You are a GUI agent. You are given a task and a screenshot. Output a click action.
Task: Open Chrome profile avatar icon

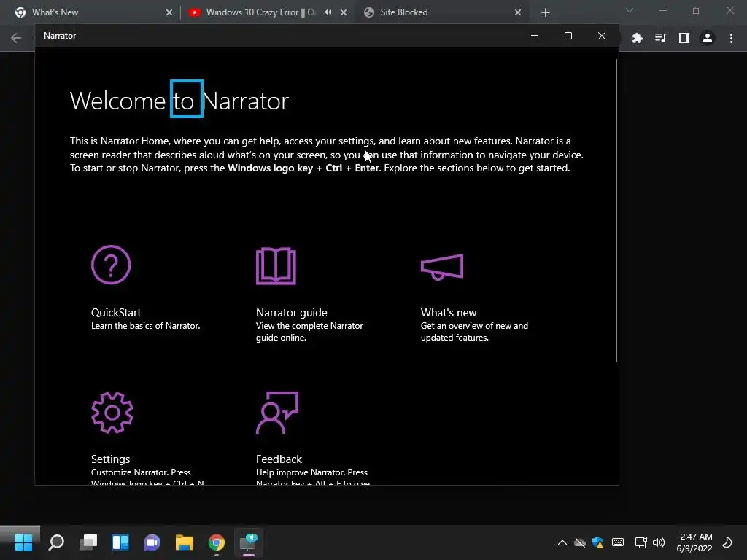(708, 38)
